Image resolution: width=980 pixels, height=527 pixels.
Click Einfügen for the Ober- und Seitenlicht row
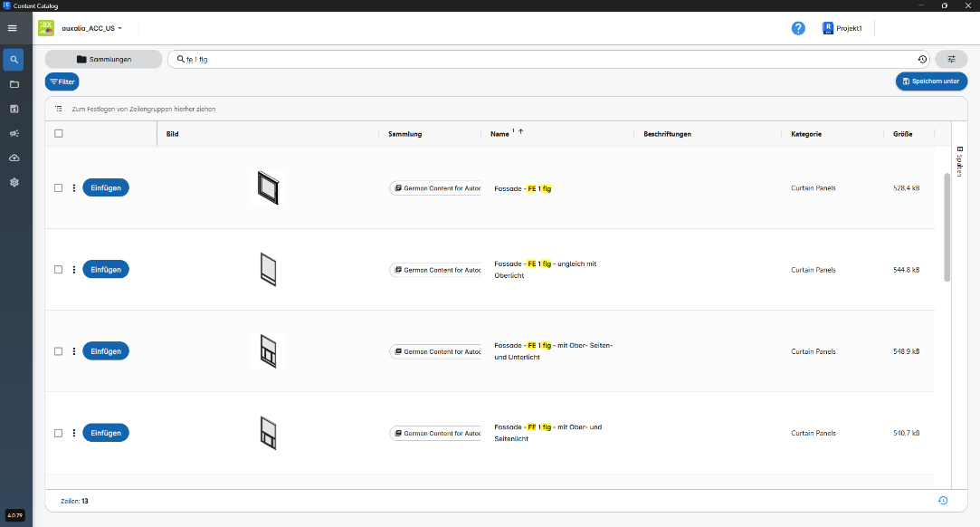(x=106, y=433)
